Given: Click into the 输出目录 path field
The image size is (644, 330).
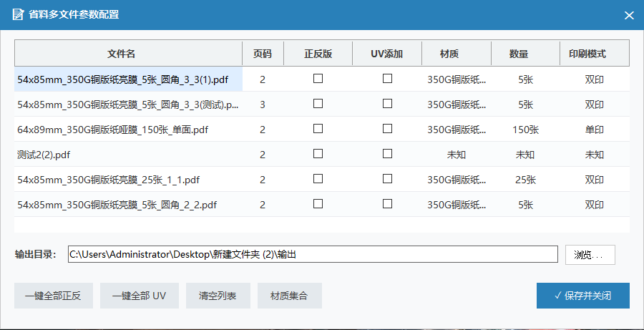Looking at the screenshot, I should click(313, 254).
